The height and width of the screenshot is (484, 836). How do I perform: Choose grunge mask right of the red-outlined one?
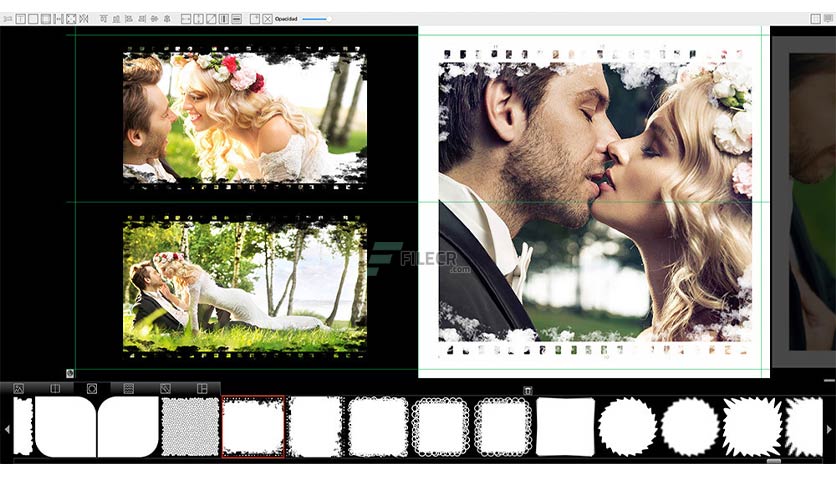(x=316, y=427)
